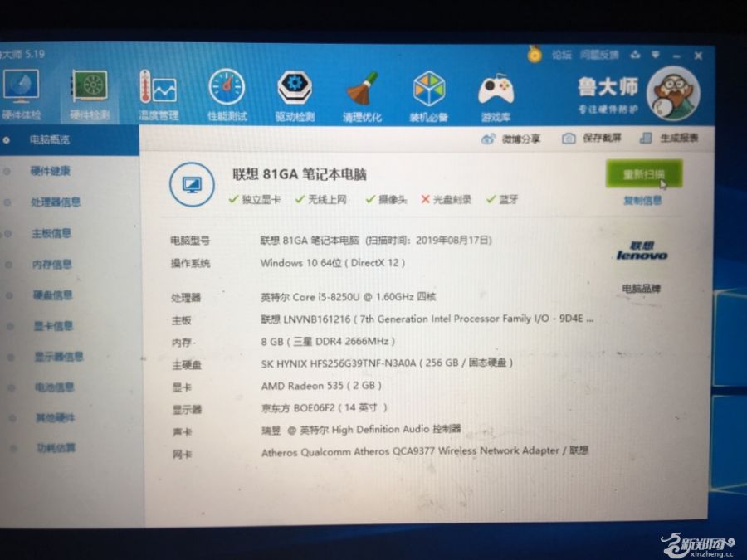Open 主板信息 in the sidebar

[x=51, y=233]
